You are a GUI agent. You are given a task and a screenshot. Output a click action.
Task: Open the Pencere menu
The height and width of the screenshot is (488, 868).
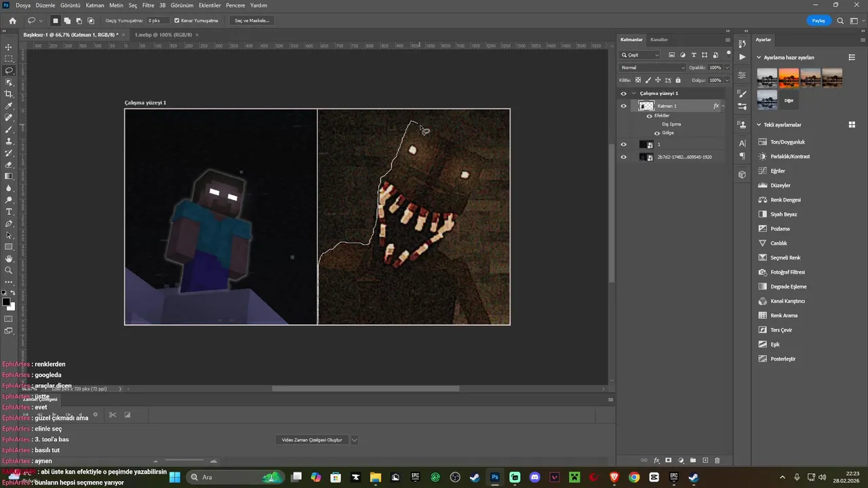(x=235, y=5)
